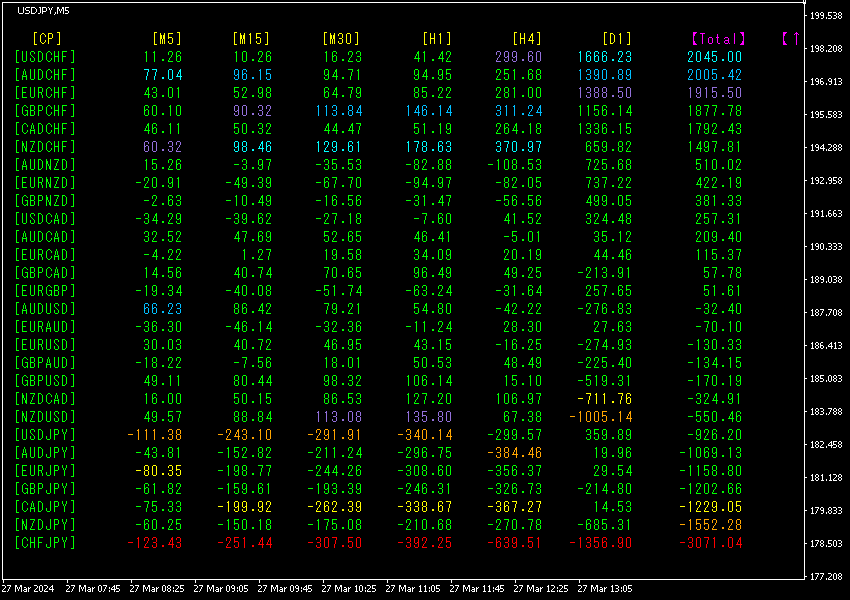Select the [NZDUSD] pair row label

coord(45,417)
